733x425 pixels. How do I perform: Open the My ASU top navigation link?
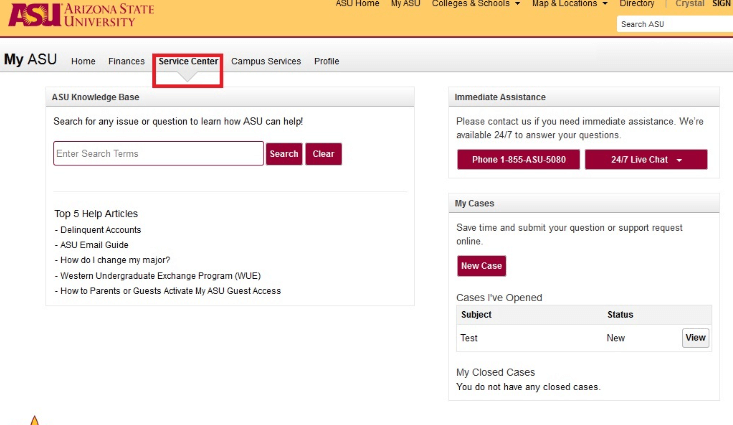point(405,4)
